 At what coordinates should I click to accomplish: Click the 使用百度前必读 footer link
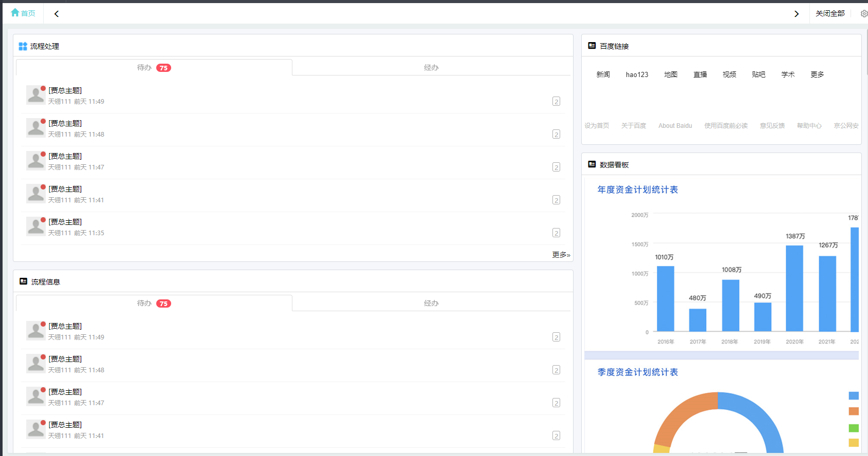(726, 126)
